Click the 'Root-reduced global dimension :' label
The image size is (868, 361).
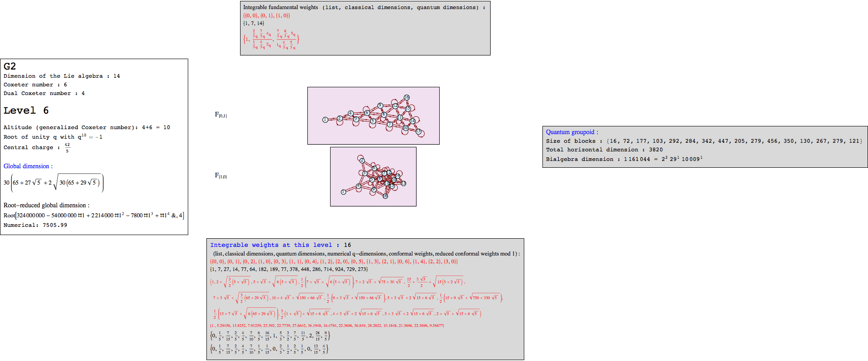pyautogui.click(x=46, y=205)
